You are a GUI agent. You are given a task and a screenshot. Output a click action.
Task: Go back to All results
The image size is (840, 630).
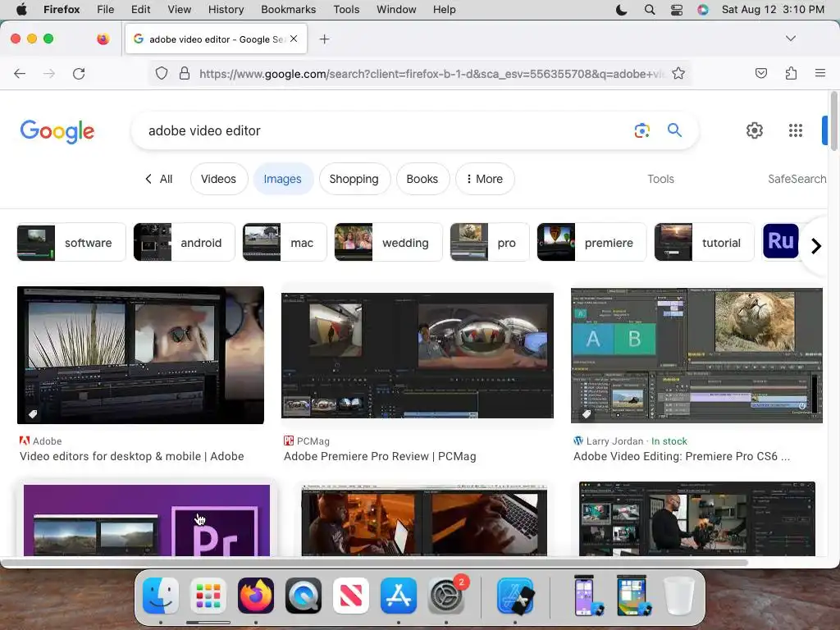(159, 179)
